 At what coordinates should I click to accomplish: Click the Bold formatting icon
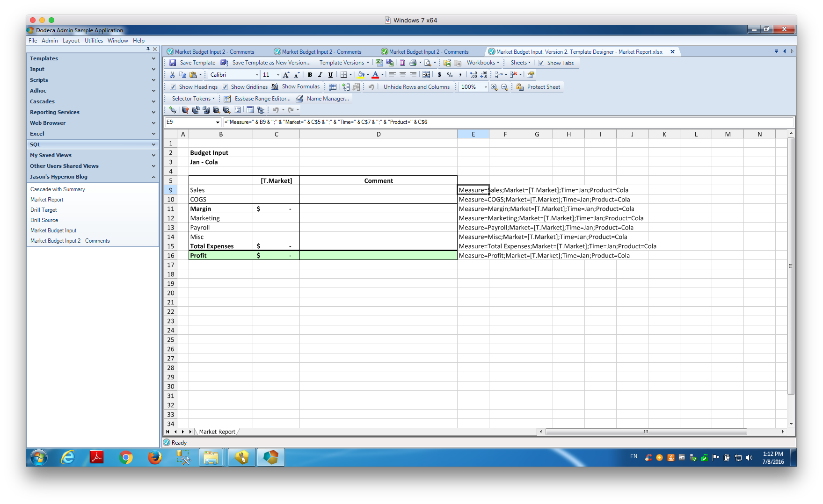310,75
